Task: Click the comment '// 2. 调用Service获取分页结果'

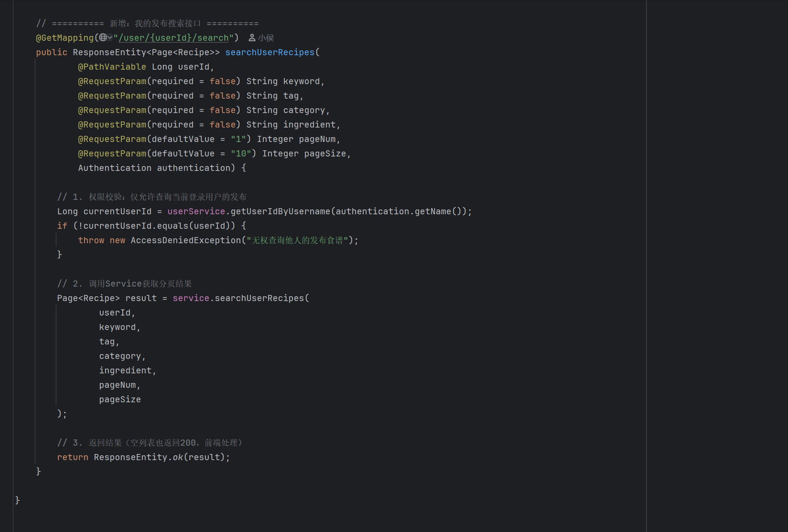Action: (124, 284)
